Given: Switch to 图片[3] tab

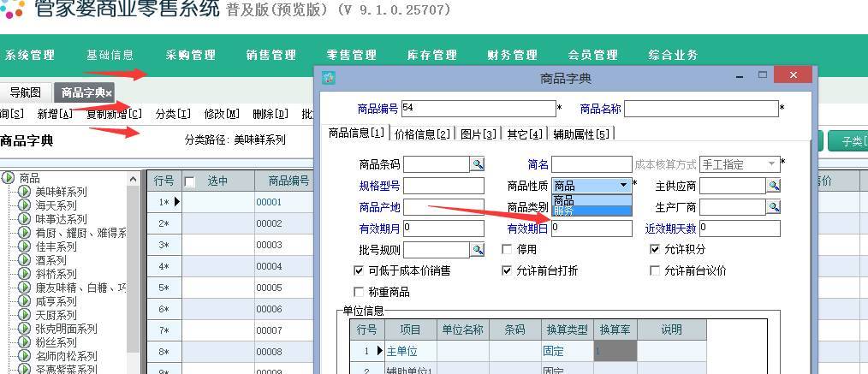Looking at the screenshot, I should point(478,134).
